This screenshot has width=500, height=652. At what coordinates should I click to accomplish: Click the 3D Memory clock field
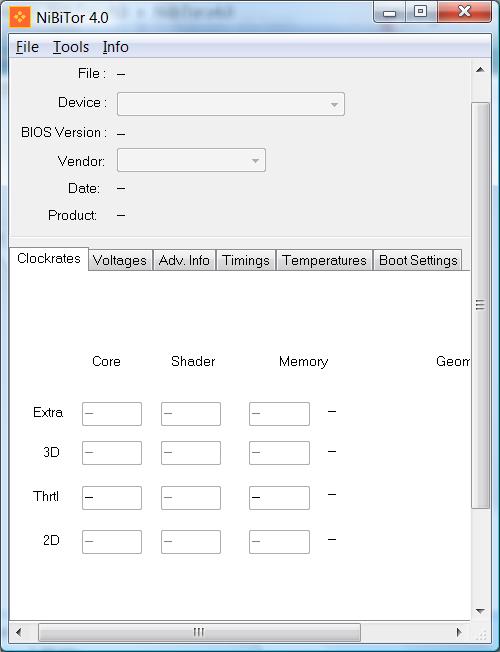point(280,453)
